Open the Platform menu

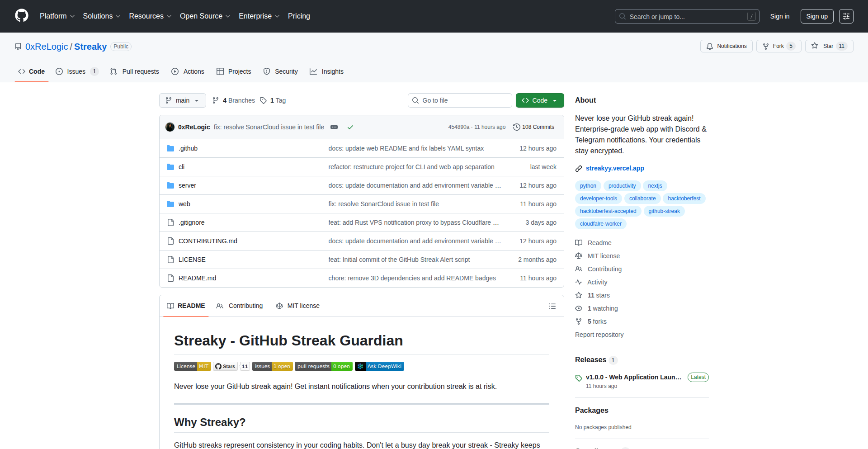pos(57,16)
